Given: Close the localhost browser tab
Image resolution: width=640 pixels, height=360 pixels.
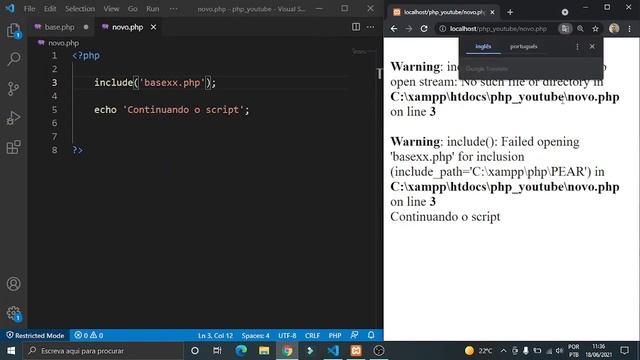Looking at the screenshot, I should pos(492,12).
